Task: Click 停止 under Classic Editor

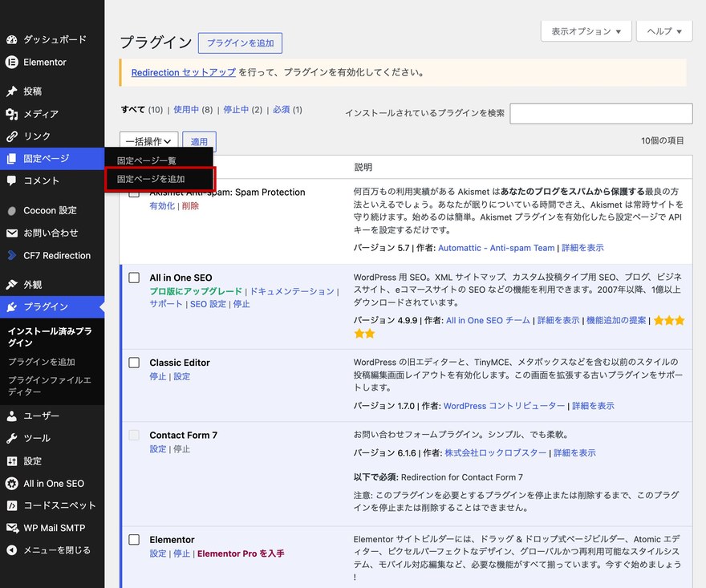Action: [157, 376]
